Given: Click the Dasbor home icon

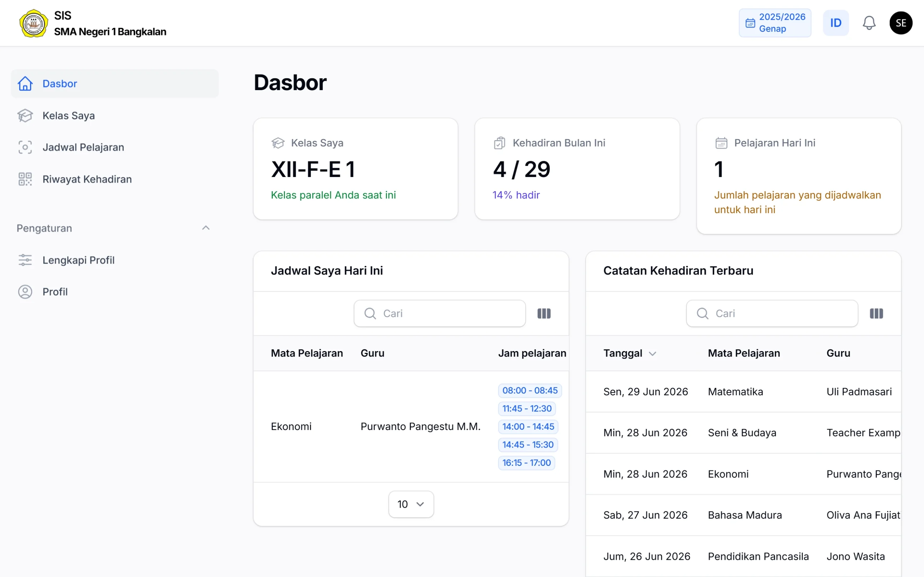Looking at the screenshot, I should [25, 84].
